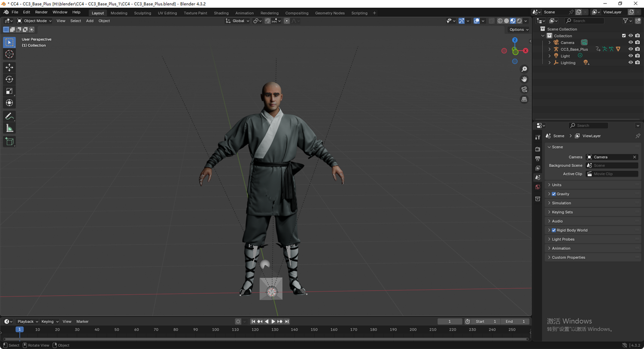Open the Render properties tab
644x349 pixels.
538,149
